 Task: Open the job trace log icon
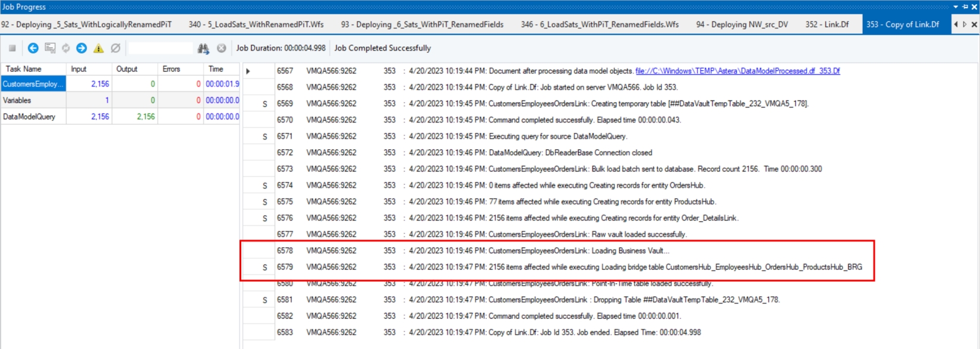coord(50,48)
